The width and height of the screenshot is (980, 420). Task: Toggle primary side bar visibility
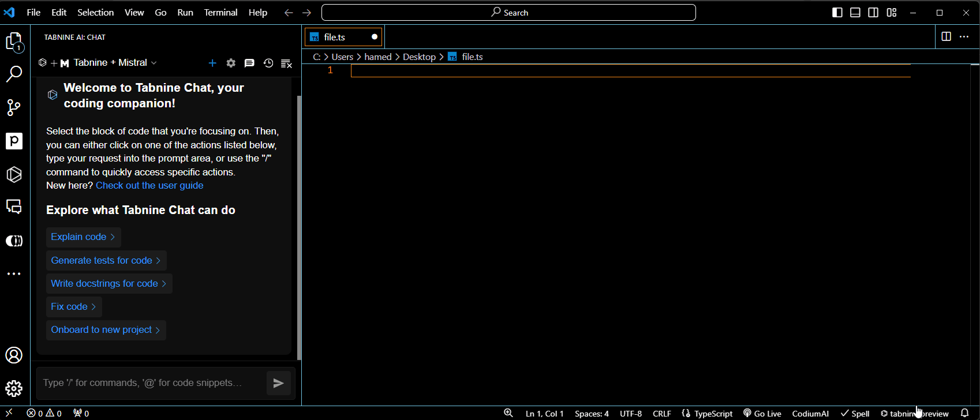click(x=837, y=13)
